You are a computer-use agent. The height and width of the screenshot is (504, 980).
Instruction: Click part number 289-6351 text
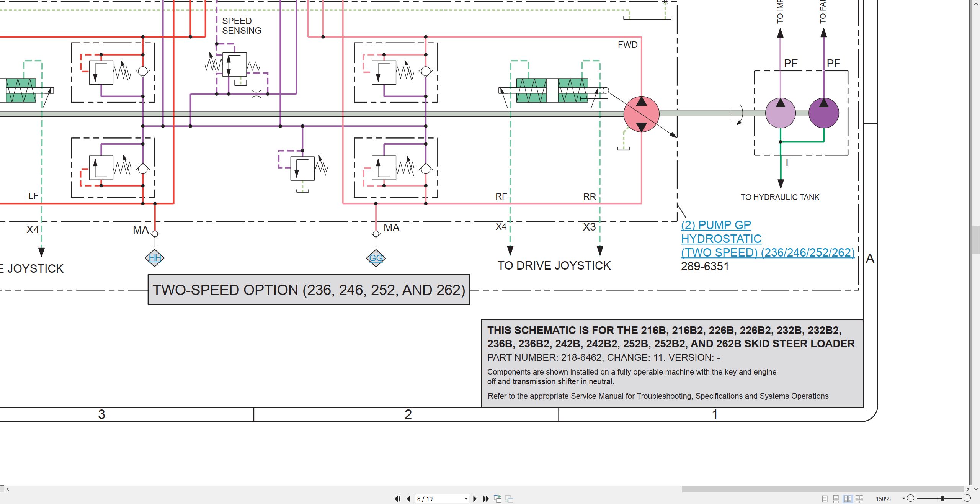point(705,266)
